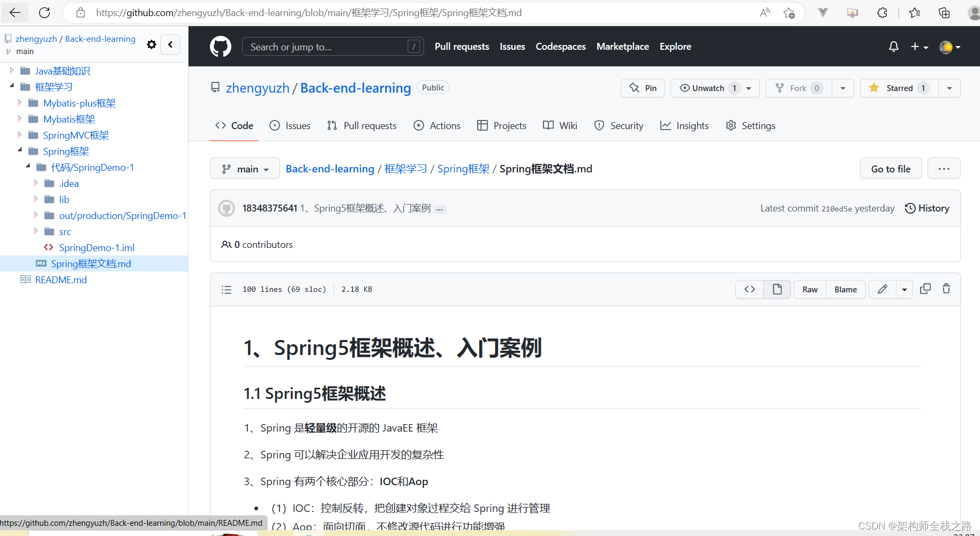Viewport: 980px width, 536px height.
Task: Open Fork options dropdown arrow
Action: tap(843, 88)
